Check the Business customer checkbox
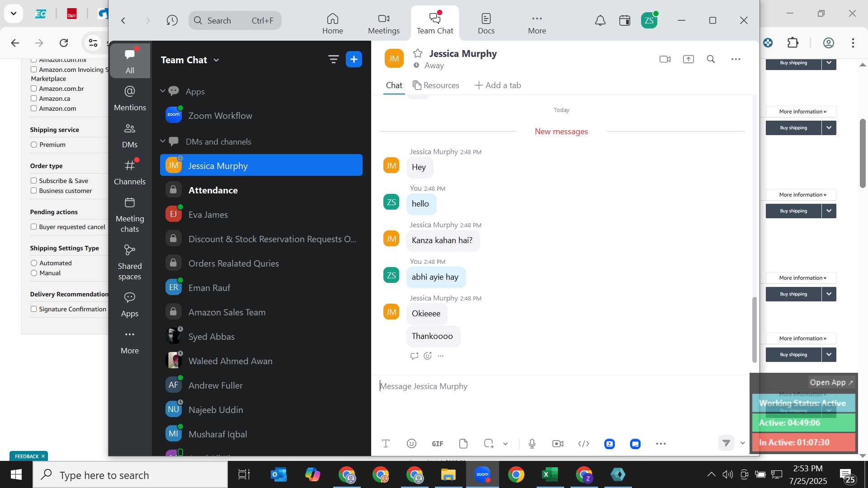 pyautogui.click(x=33, y=191)
